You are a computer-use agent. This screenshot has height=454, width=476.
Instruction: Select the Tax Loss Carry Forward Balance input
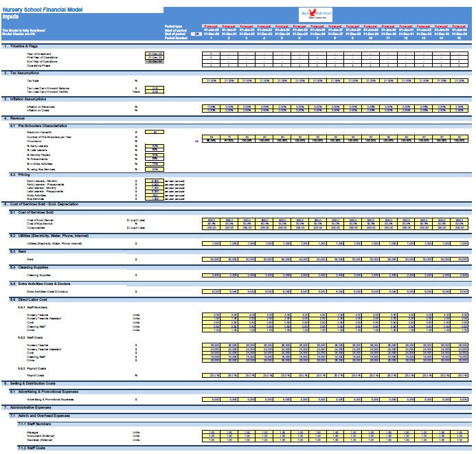pyautogui.click(x=155, y=88)
